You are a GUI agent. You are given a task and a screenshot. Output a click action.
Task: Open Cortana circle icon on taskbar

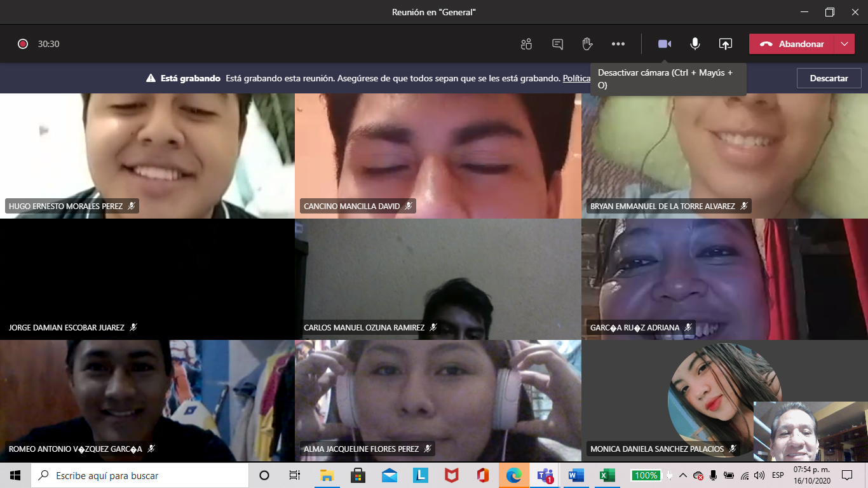click(264, 475)
